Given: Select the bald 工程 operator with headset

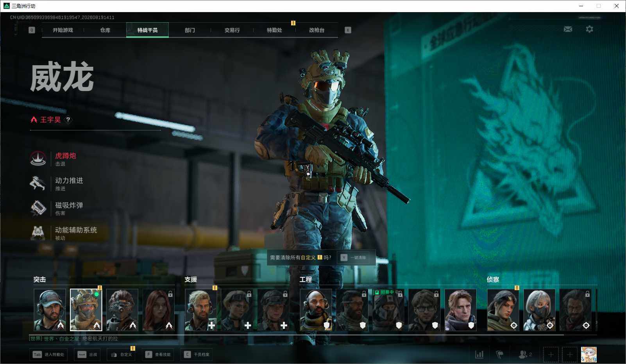Looking at the screenshot, I should click(316, 310).
